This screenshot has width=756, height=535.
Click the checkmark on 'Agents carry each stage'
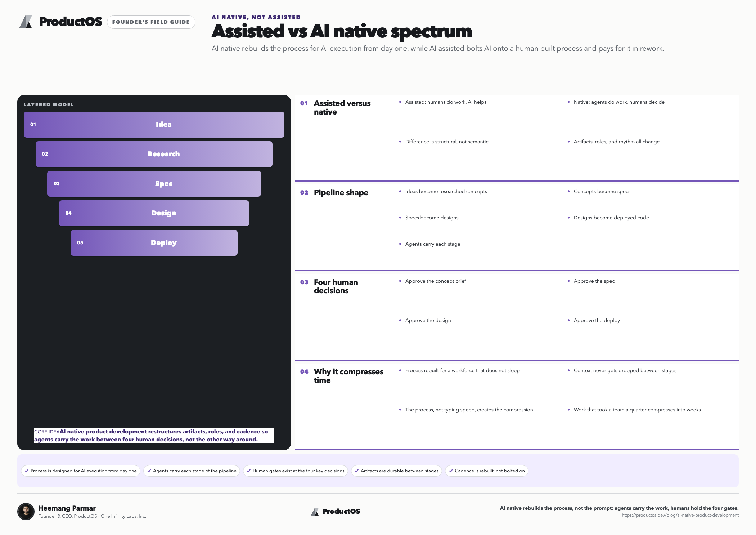[149, 471]
